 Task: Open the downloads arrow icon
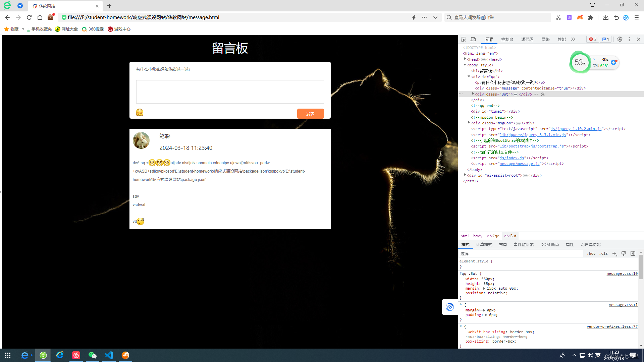[606, 17]
